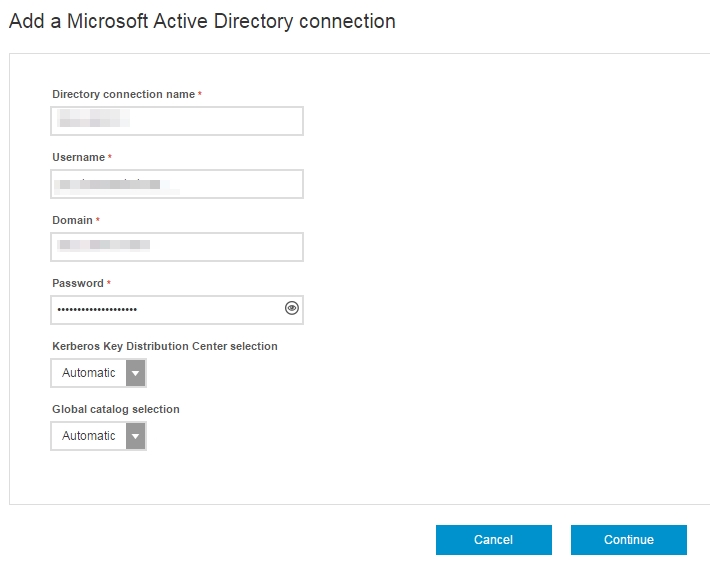Screen dimensions: 710x569
Task: Click the arrow on the Global catalog dropdown
Action: (135, 436)
